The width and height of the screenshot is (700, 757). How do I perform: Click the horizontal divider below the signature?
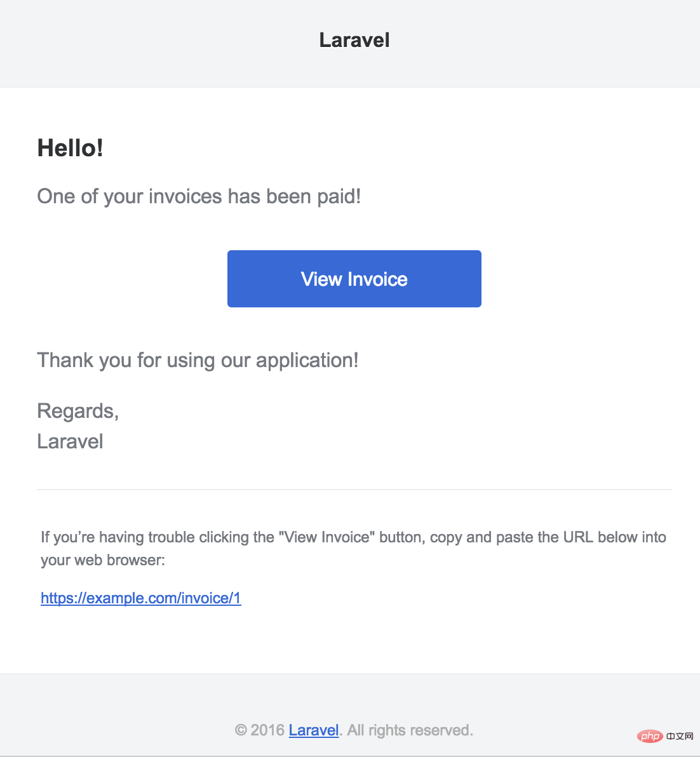(354, 490)
